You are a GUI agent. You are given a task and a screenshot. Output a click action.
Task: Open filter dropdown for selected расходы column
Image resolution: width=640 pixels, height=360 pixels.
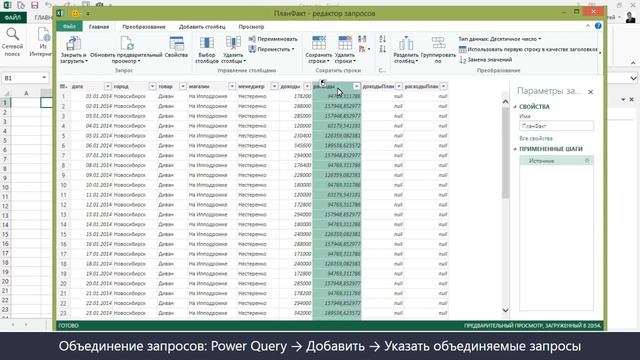click(x=356, y=86)
